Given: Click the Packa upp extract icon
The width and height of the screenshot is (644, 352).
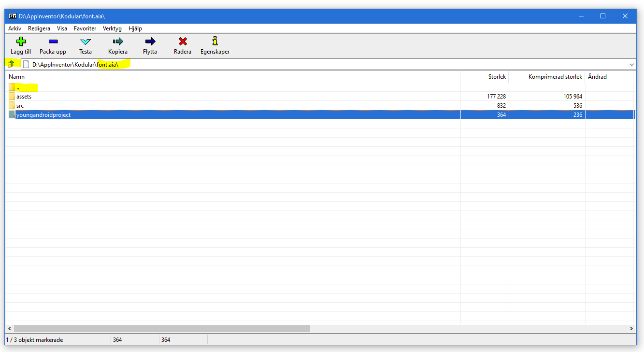Looking at the screenshot, I should click(53, 42).
